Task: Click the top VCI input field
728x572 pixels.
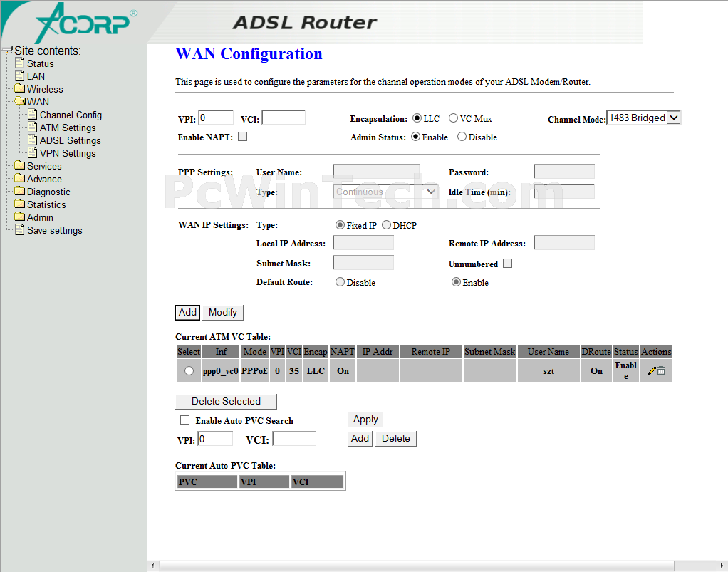Action: coord(284,118)
